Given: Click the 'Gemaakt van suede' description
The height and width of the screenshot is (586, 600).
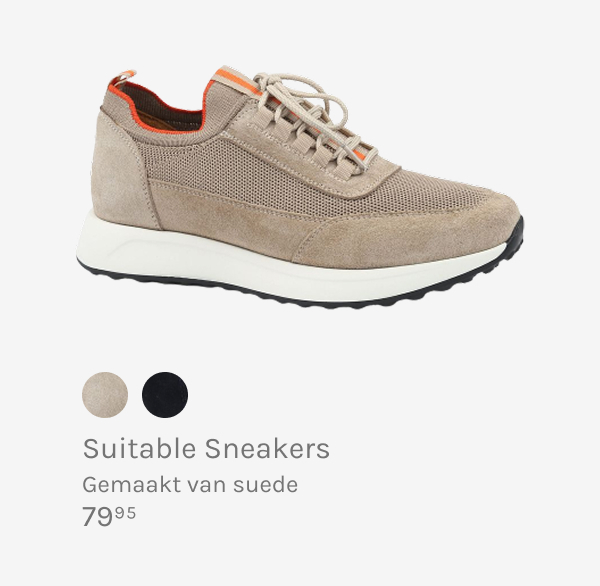Looking at the screenshot, I should point(190,485).
